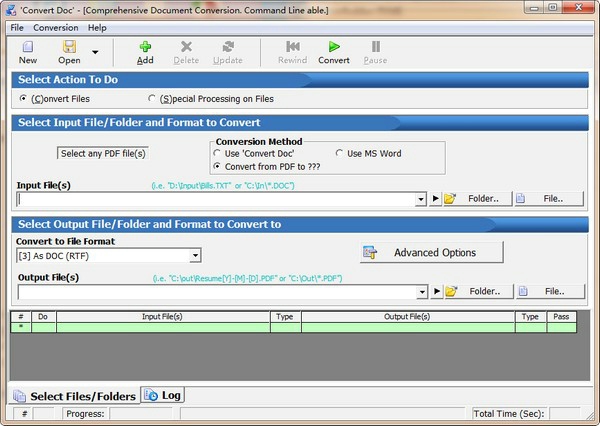Expand the Open button dropdown arrow
Viewport: 600px width, 426px height.
(x=95, y=52)
